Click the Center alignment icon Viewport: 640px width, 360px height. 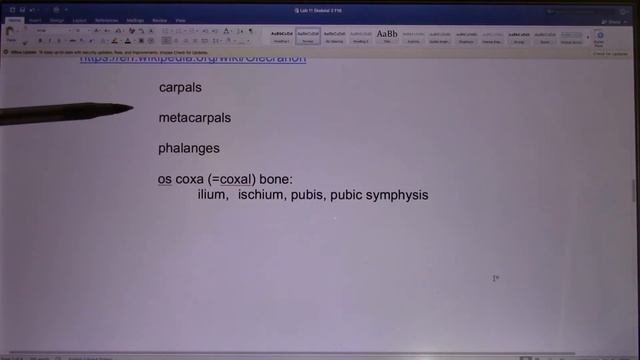tap(176, 41)
